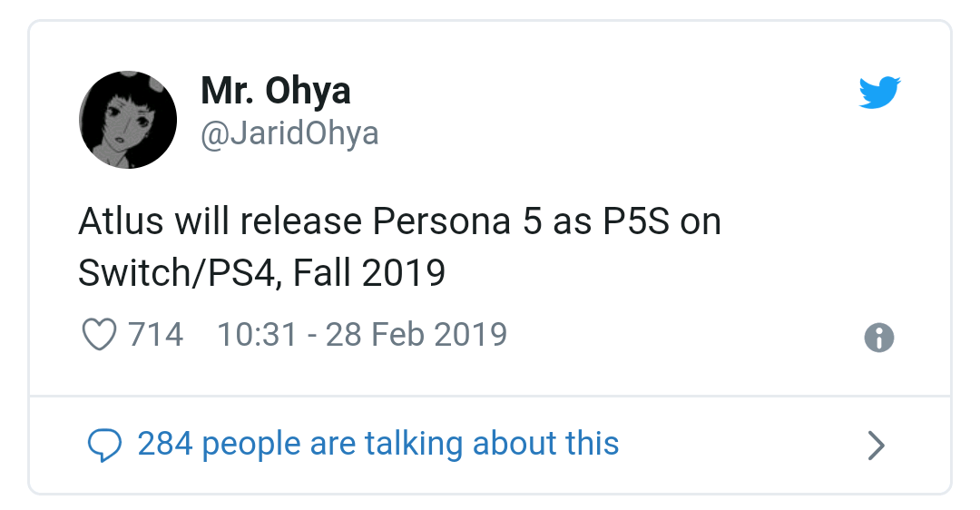Click the "28 Feb 2019" tweet date
Viewport: 980px width, 510px height.
(x=416, y=335)
